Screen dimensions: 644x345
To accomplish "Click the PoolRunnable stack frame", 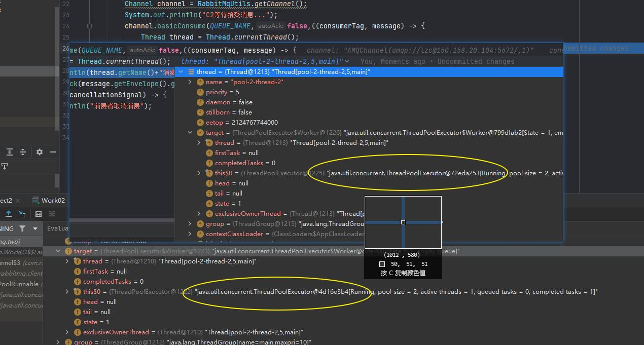I will [21, 284].
